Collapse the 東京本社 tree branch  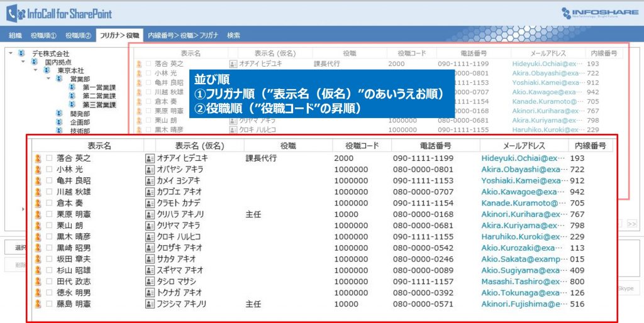pyautogui.click(x=36, y=70)
